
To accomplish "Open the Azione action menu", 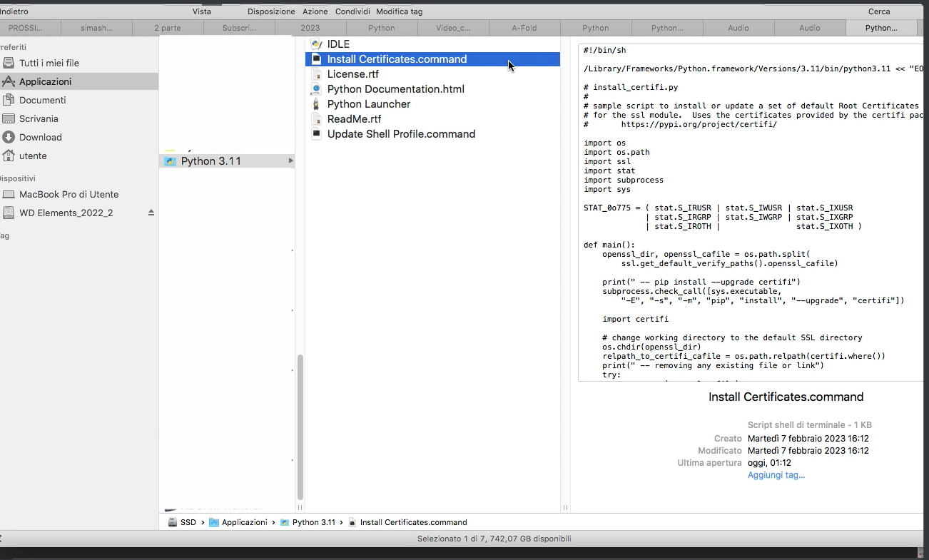I will point(315,11).
